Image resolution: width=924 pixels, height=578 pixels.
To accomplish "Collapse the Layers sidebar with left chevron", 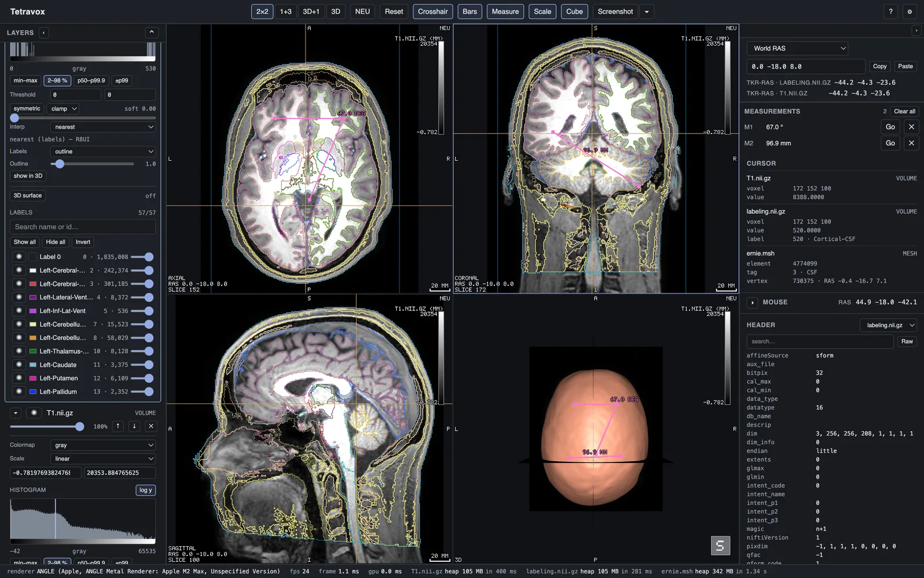I will (x=44, y=33).
